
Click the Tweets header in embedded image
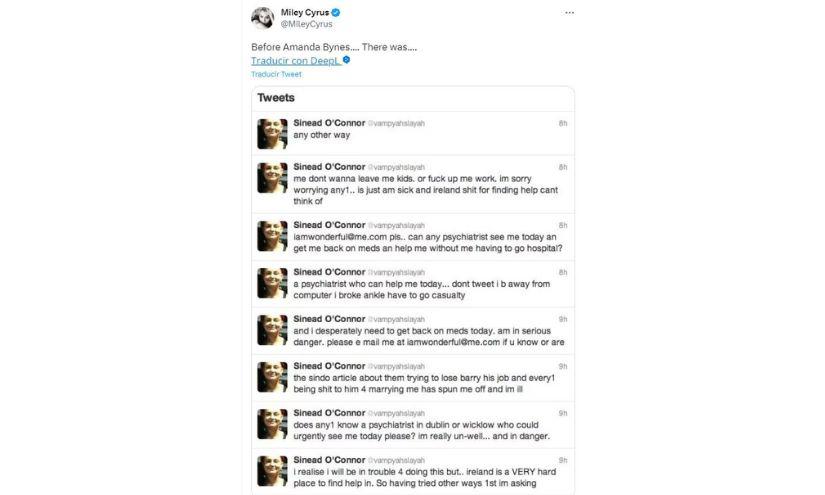click(x=276, y=98)
